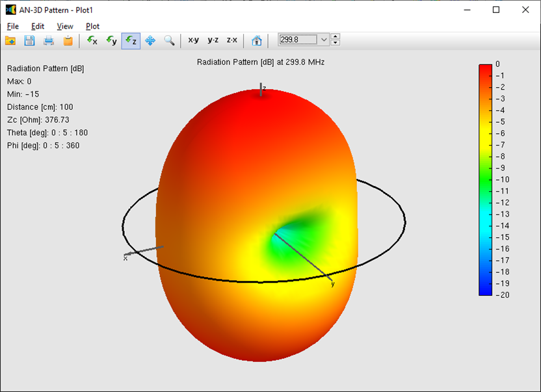The width and height of the screenshot is (541, 392).
Task: Click the save floppy disk icon
Action: [29, 41]
